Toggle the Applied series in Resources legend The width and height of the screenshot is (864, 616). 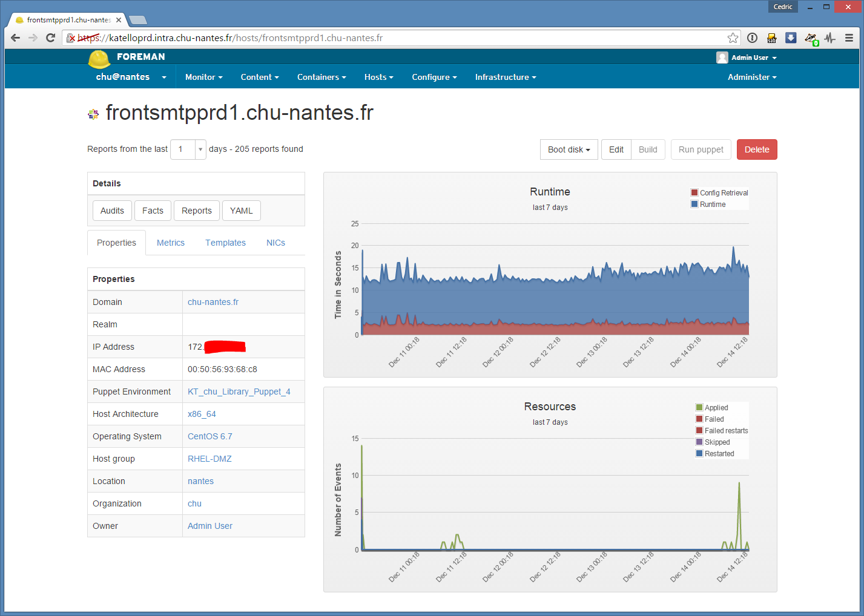tap(716, 408)
